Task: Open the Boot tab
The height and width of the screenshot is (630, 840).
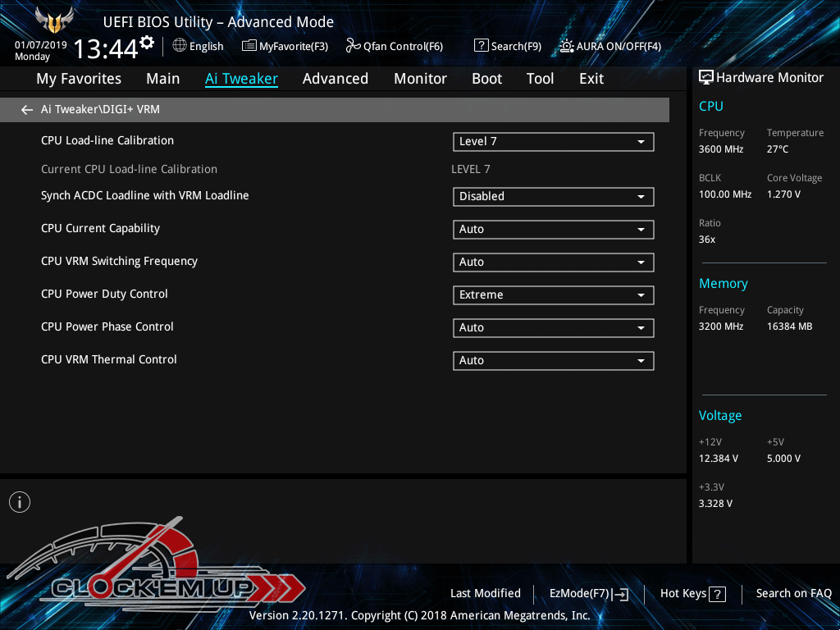Action: tap(486, 79)
